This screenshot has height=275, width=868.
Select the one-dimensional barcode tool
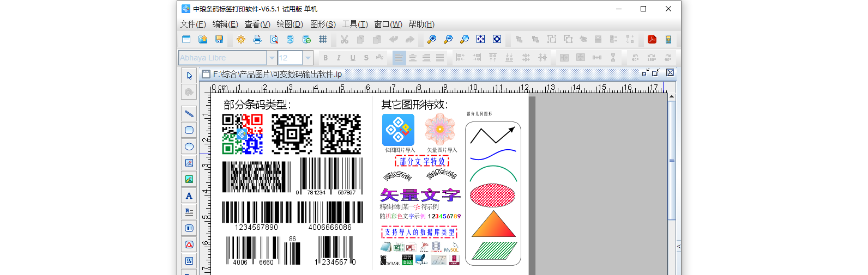[x=189, y=228]
